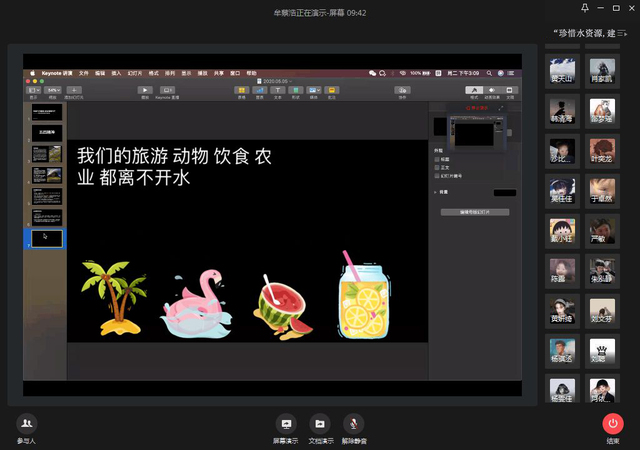Open the Keynote zoom percentage dropdown
This screenshot has width=640, height=450.
(x=53, y=90)
